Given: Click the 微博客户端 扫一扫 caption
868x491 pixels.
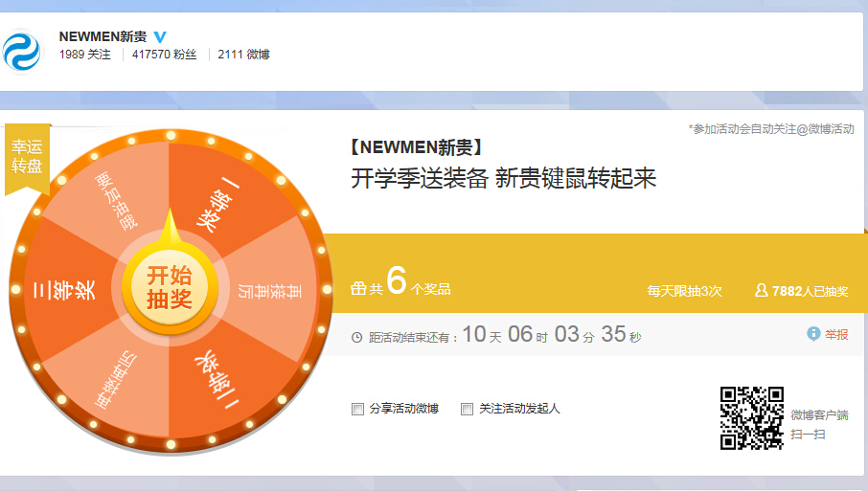Looking at the screenshot, I should (x=819, y=424).
